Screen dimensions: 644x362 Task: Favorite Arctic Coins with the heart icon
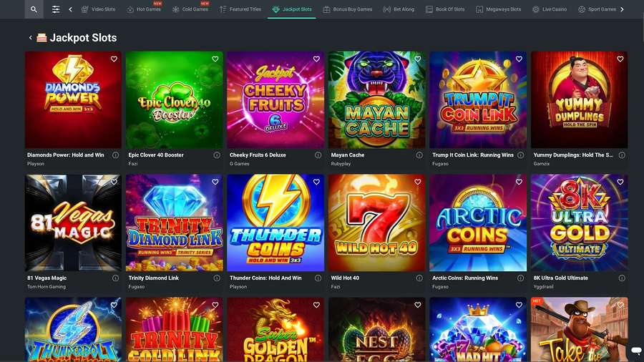519,182
